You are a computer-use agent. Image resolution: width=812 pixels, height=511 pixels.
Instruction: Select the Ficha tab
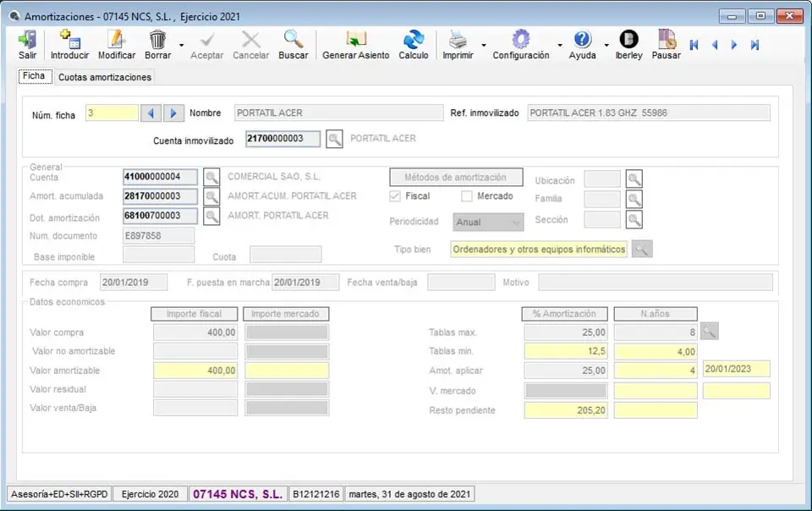[34, 76]
